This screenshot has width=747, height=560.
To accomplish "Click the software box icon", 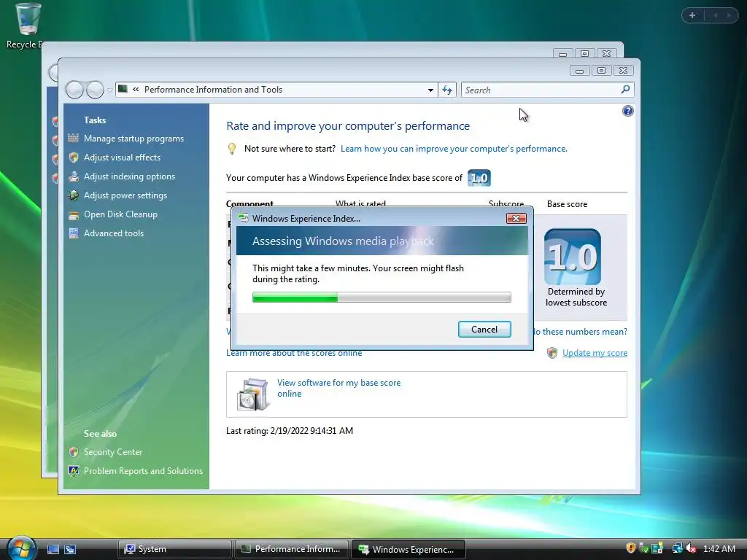I will 252,394.
